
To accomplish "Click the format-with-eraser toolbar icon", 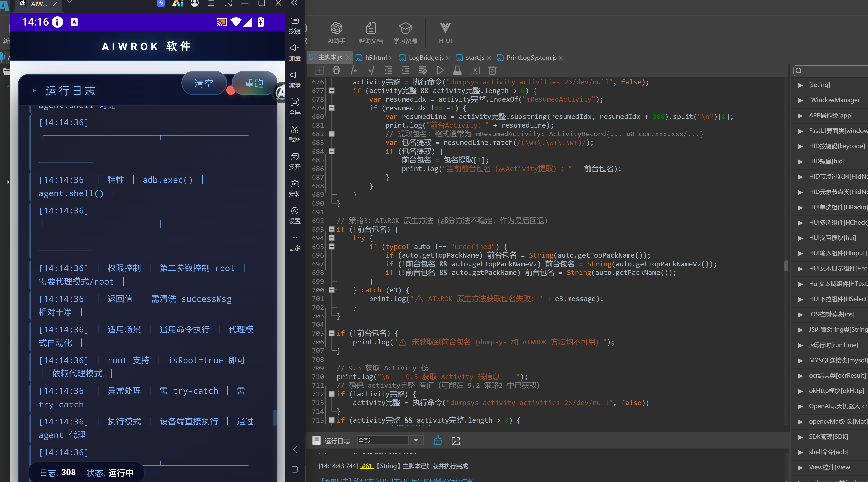I will point(423,70).
